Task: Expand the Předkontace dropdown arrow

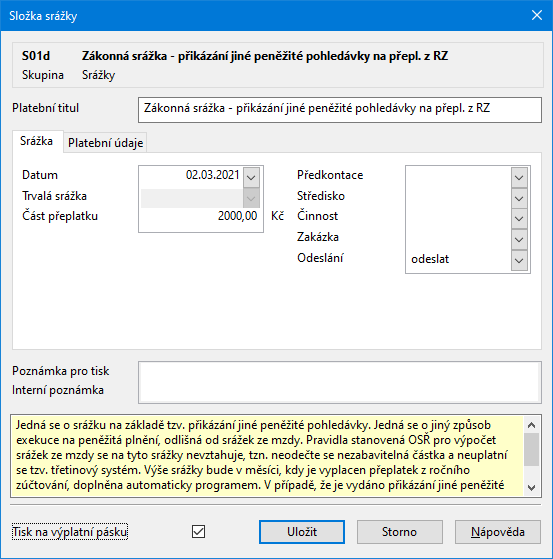Action: (x=519, y=177)
